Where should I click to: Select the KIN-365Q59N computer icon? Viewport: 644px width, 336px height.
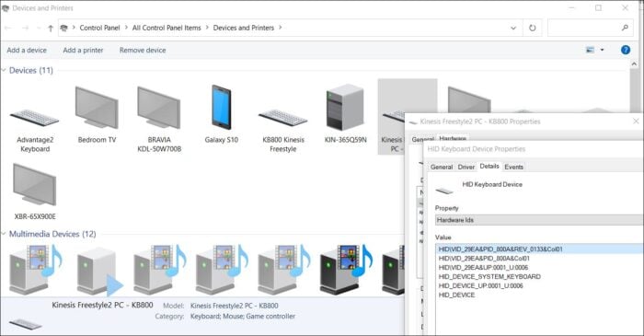[x=345, y=107]
